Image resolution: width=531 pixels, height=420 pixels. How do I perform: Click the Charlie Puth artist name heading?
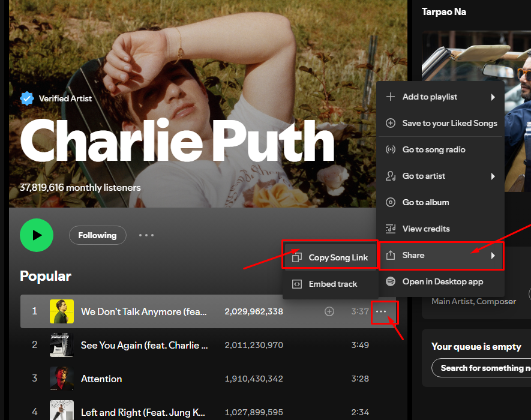click(178, 140)
